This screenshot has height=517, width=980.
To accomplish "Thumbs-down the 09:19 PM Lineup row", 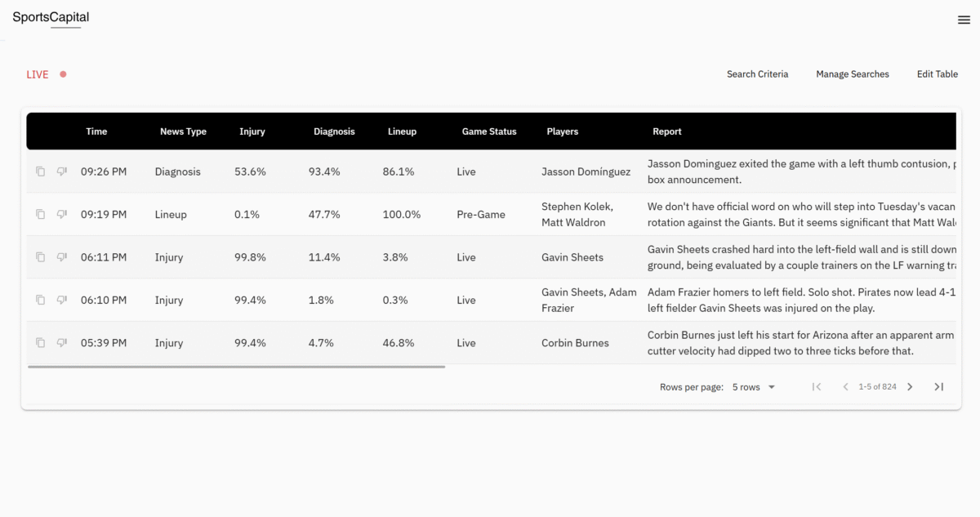I will (61, 214).
